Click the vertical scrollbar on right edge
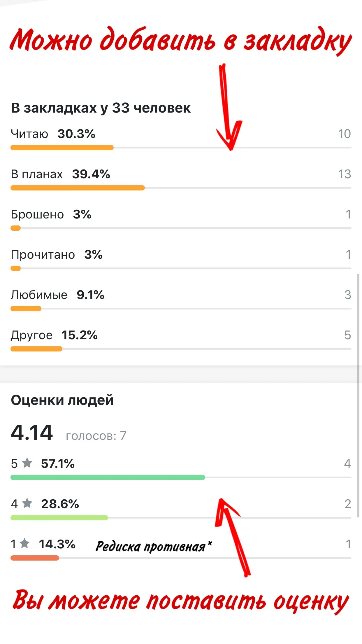 point(358,395)
